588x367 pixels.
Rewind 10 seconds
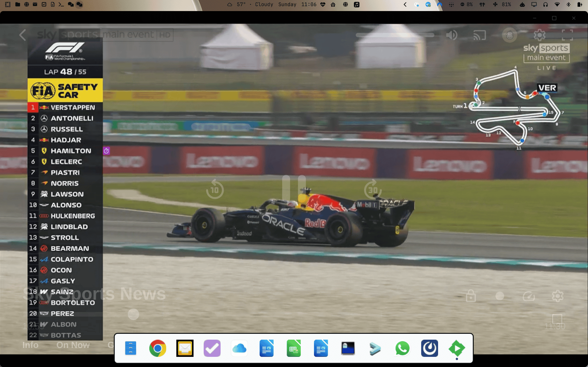pos(215,189)
